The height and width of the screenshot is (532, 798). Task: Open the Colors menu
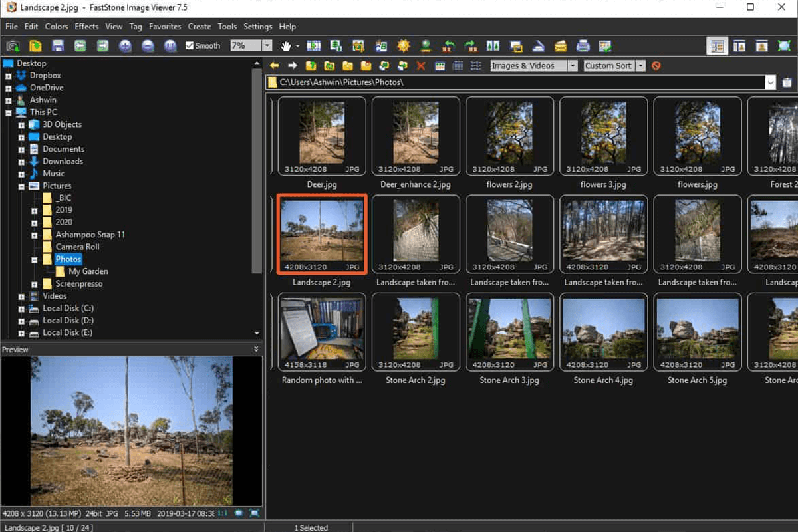(57, 27)
